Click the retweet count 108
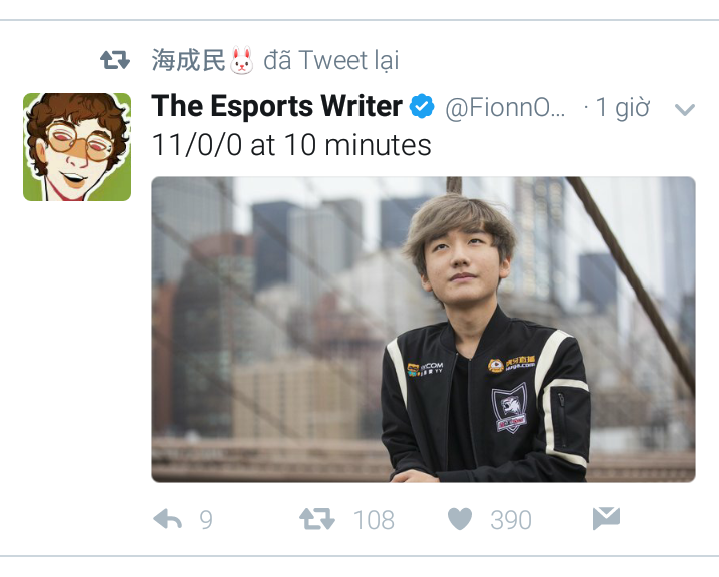The image size is (719, 577). (374, 520)
